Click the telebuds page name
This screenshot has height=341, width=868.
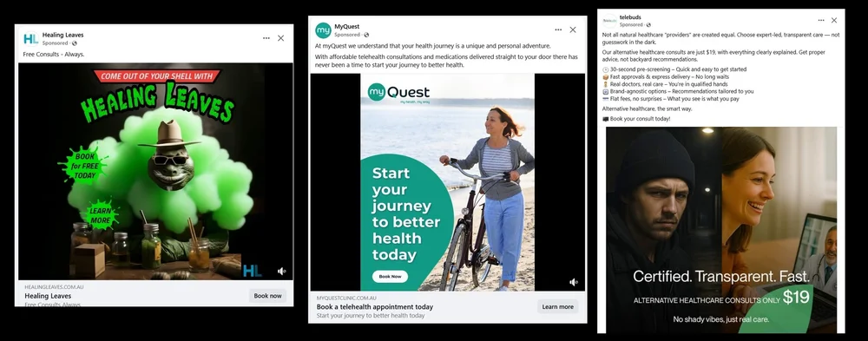pyautogui.click(x=630, y=17)
